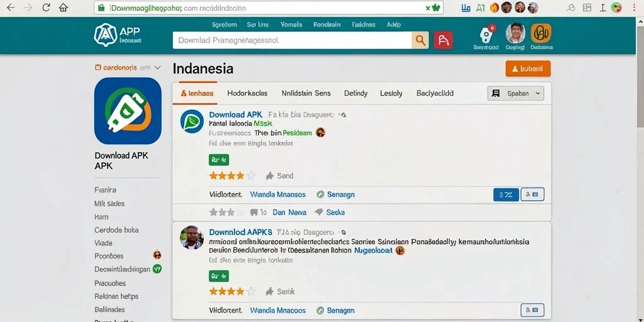Switch to the Hodorkaclas tab
The height and width of the screenshot is (322, 644).
click(x=247, y=93)
